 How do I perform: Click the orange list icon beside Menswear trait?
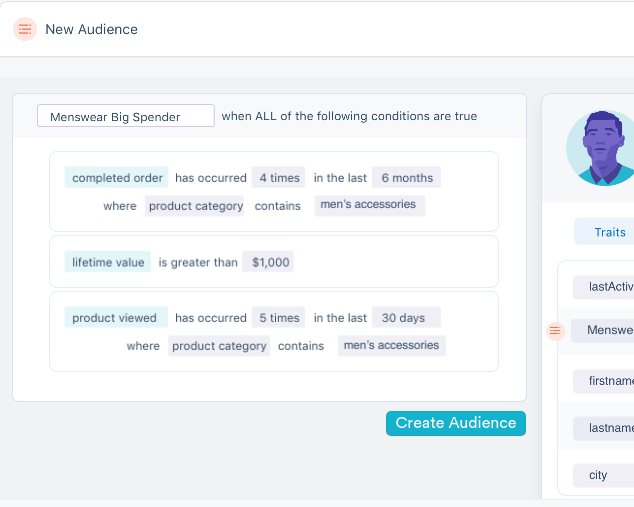point(557,331)
